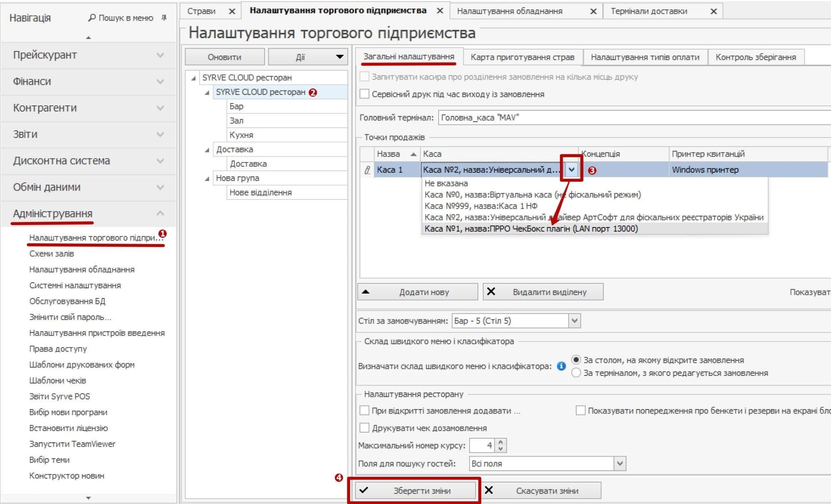This screenshot has height=504, width=831.
Task: Click the pencil edit icon beside Каса 1
Action: [367, 170]
